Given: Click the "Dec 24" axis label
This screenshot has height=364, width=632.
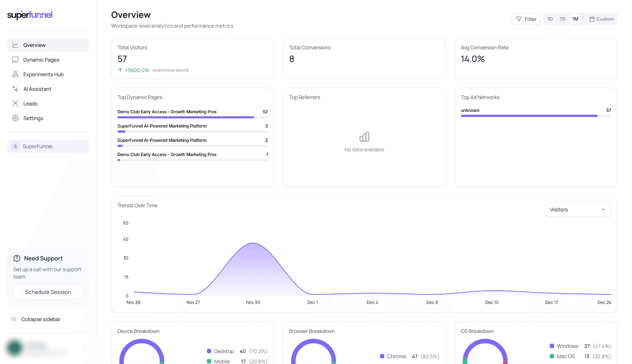Looking at the screenshot, I should coord(604,302).
